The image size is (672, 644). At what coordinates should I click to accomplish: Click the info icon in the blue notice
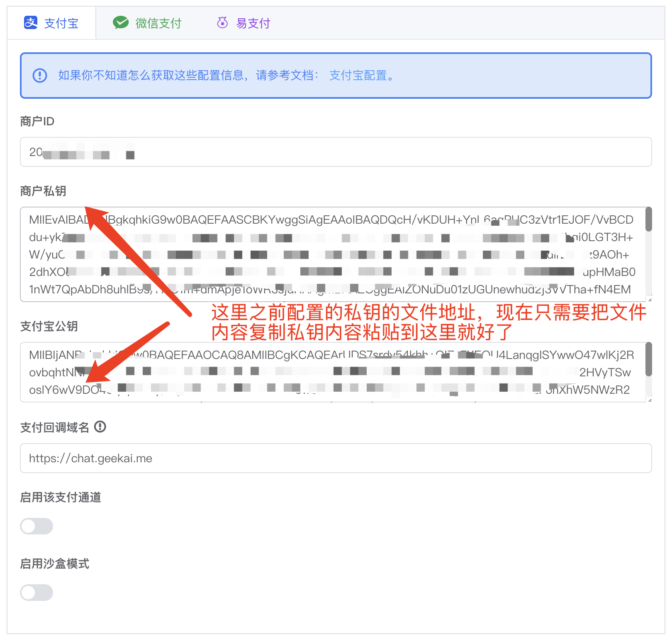click(x=40, y=76)
